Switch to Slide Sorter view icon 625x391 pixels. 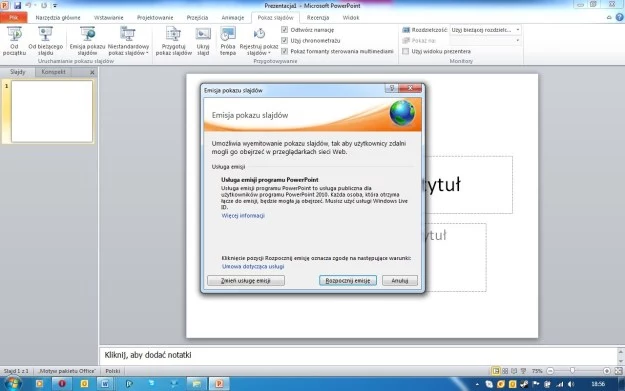505,371
